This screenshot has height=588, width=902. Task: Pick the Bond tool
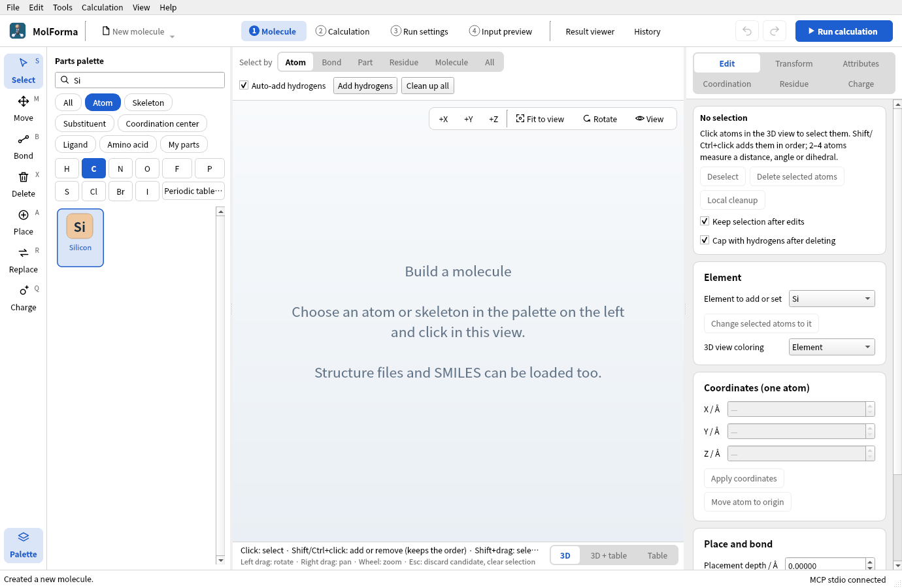pos(24,146)
